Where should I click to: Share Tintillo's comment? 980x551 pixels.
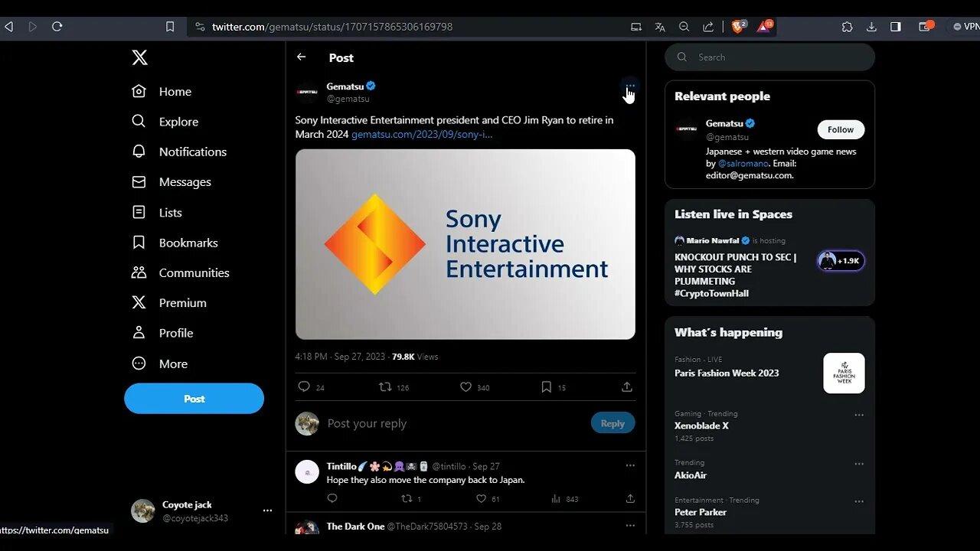coord(630,498)
